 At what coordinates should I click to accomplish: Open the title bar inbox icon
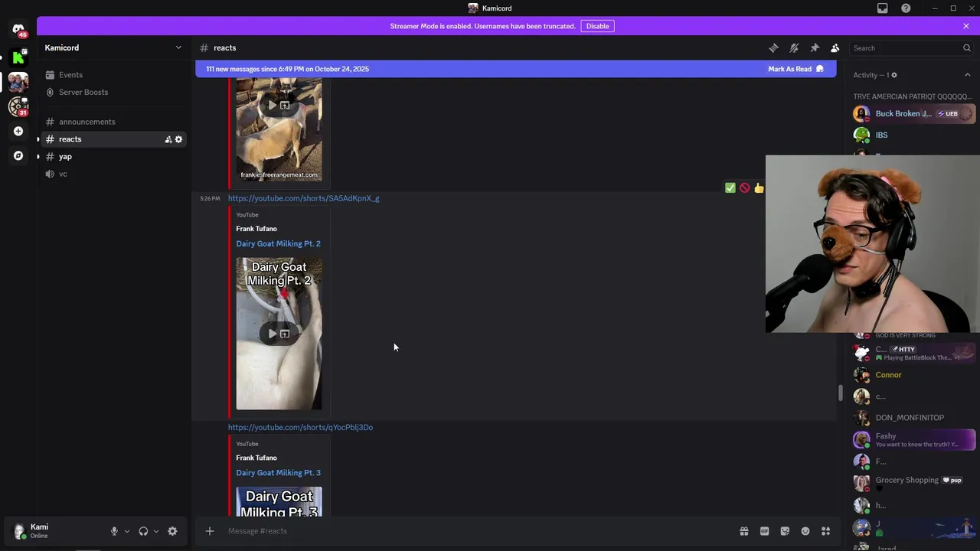883,8
